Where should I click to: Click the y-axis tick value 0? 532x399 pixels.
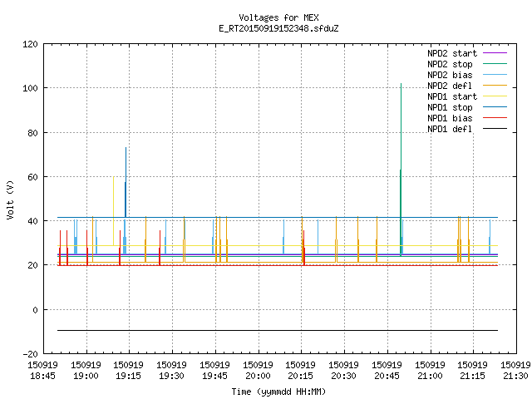[35, 310]
